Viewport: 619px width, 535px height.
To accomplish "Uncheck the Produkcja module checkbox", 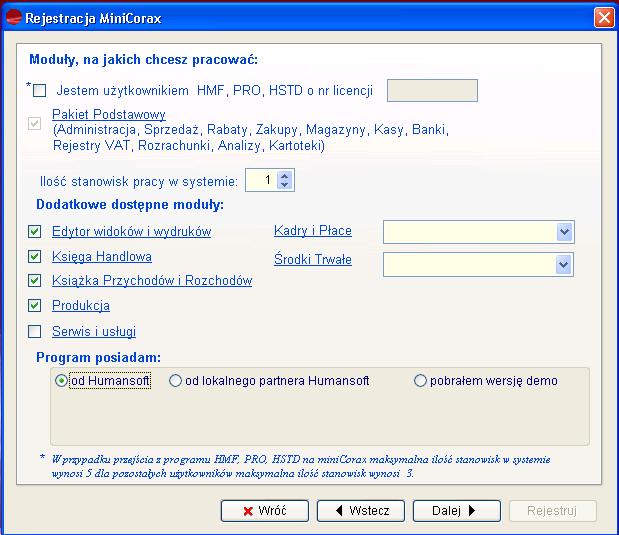I will pos(35,306).
